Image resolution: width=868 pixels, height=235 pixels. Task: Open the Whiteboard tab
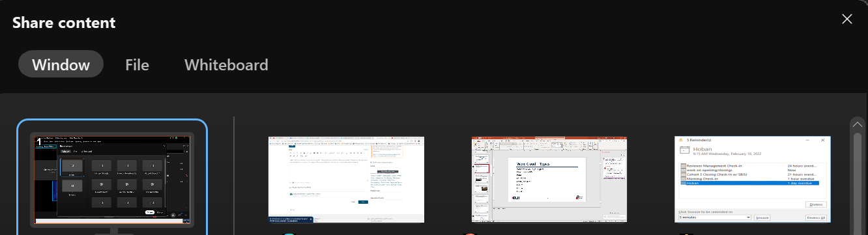point(226,64)
